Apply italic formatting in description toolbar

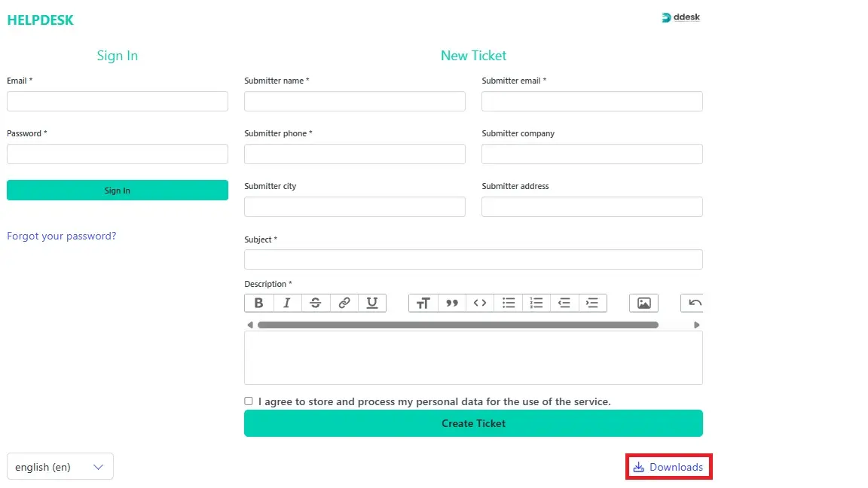tap(287, 303)
